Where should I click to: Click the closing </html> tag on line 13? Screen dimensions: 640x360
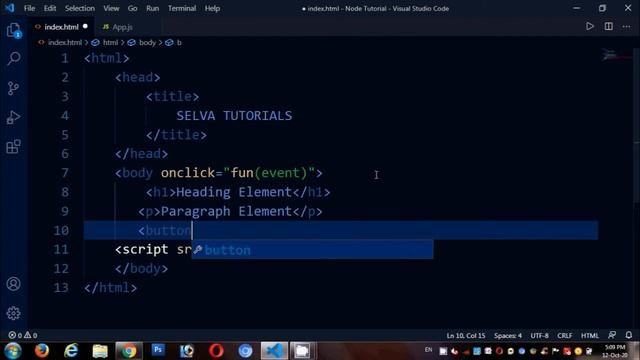tap(111, 288)
